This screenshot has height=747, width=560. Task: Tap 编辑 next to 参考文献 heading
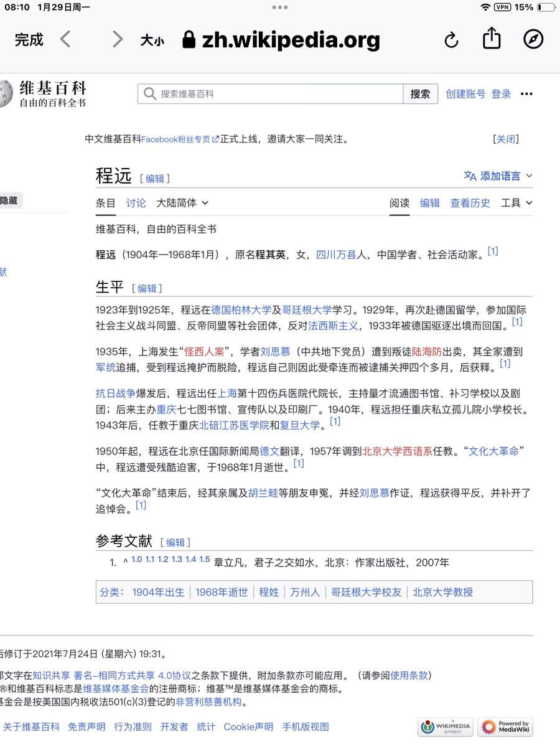pos(175,542)
